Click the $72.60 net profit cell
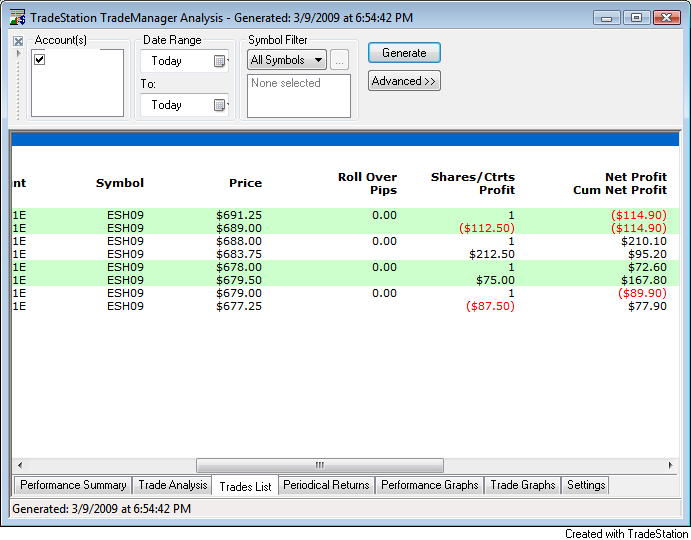Screen dimensions: 691x540 tap(647, 267)
